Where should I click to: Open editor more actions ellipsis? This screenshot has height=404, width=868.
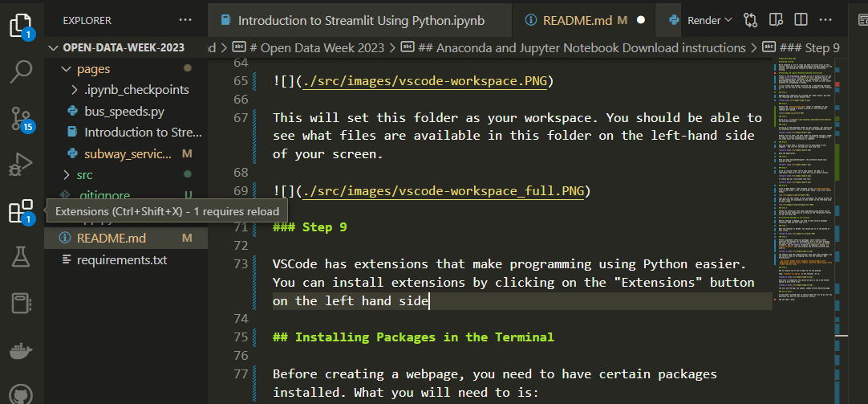pos(826,21)
